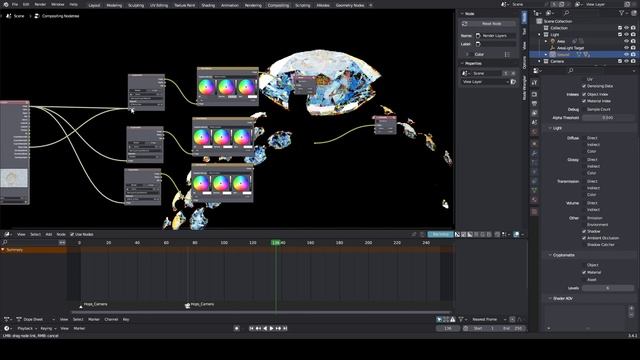This screenshot has width=640, height=360.
Task: Click the Blender logo icon
Action: (6, 4)
